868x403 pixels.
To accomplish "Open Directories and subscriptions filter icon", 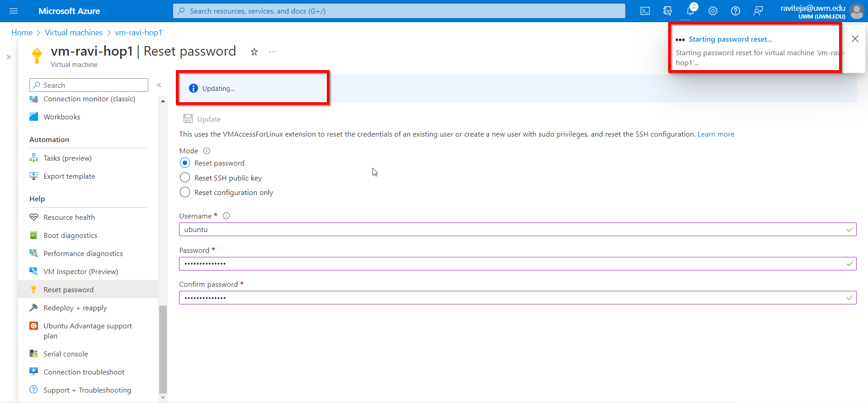I will (x=668, y=11).
